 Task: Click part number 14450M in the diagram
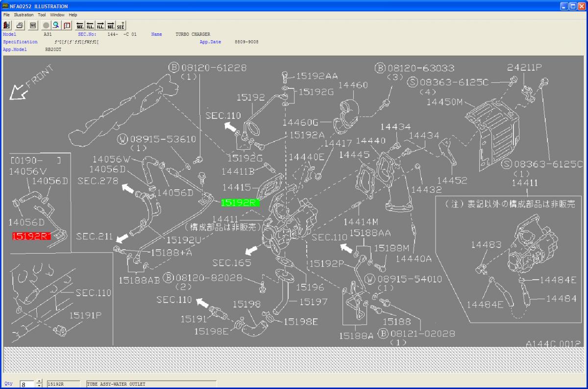(x=444, y=102)
